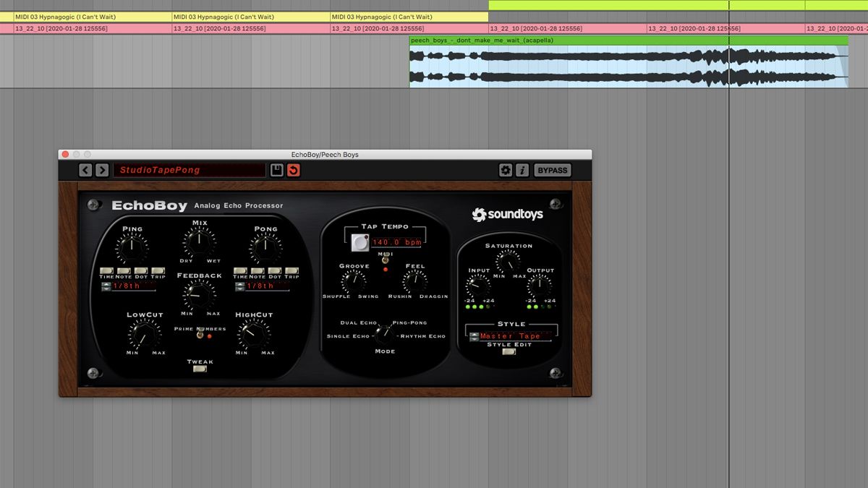Click the Soundtoys logo

pyautogui.click(x=508, y=215)
